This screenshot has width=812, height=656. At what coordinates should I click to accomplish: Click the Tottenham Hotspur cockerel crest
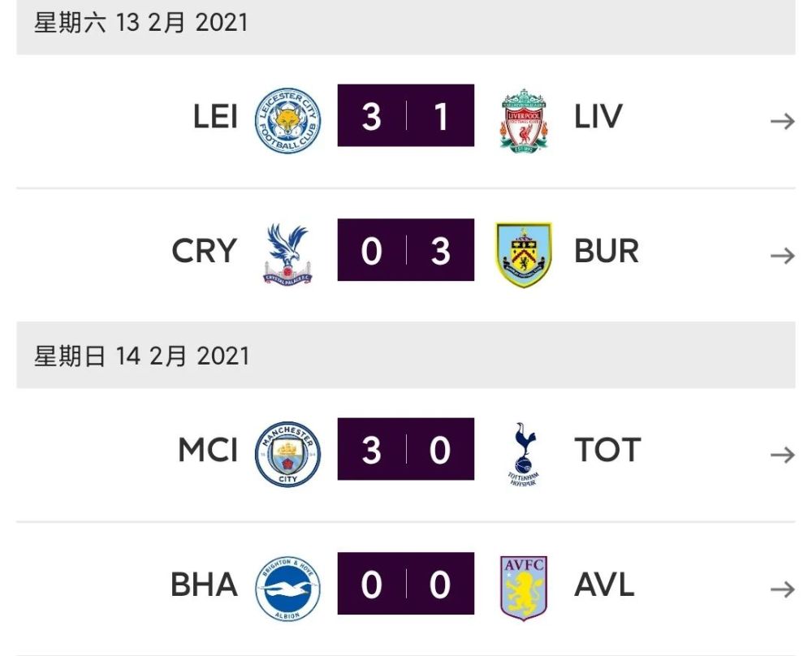(524, 454)
